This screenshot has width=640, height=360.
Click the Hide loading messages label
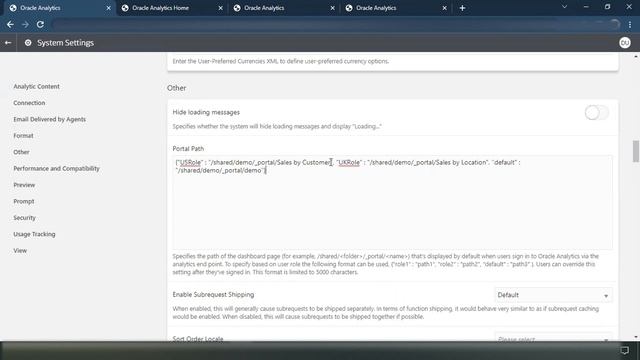pyautogui.click(x=206, y=112)
